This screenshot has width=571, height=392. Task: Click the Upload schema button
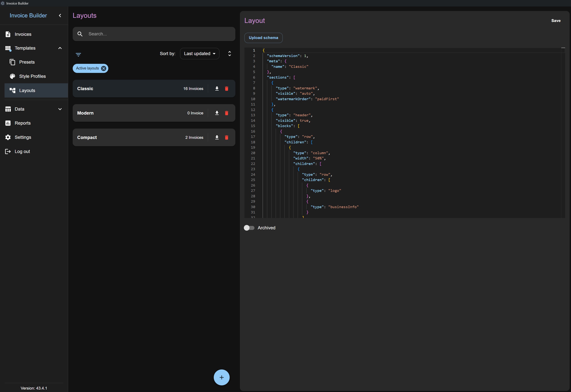(263, 38)
